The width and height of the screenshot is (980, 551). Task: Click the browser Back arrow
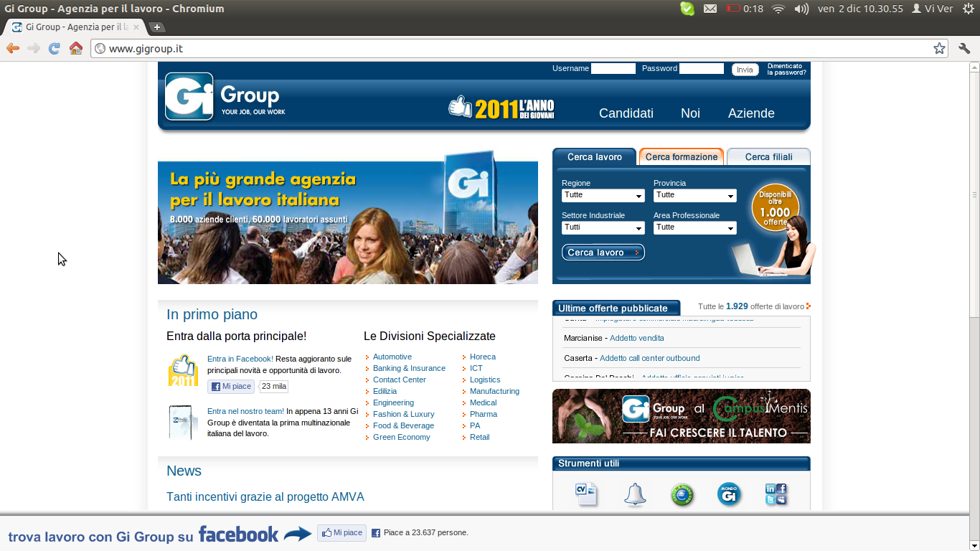coord(13,48)
